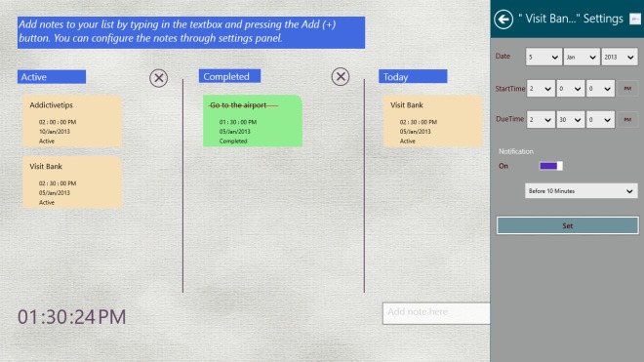Clear the Completed list with X button
This screenshot has width=644, height=362.
341,77
